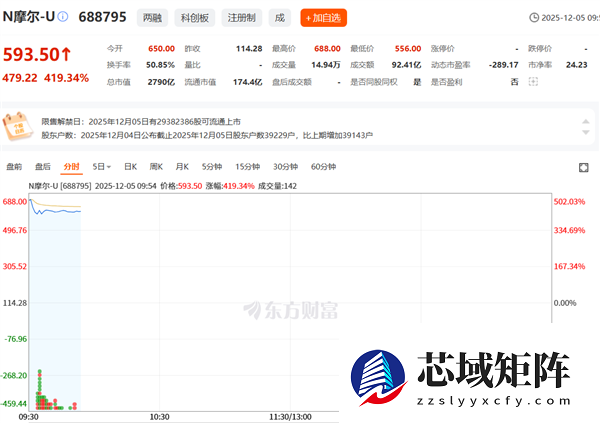Click the 昨收 value 114.28
600x423 pixels.
(249, 49)
